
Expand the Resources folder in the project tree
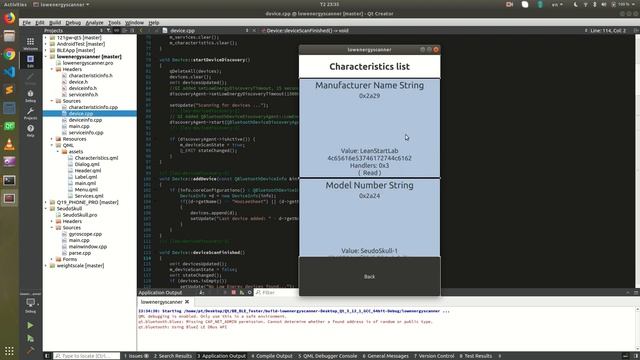52,139
